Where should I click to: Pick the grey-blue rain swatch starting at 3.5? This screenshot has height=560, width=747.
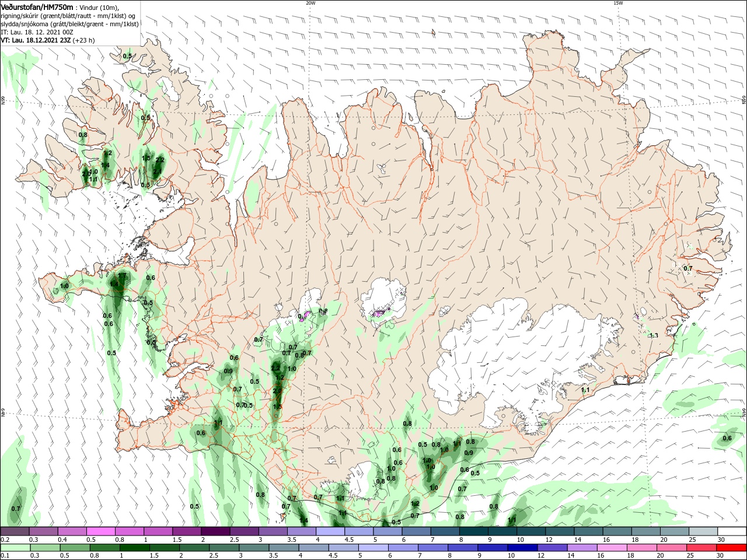coord(284,548)
